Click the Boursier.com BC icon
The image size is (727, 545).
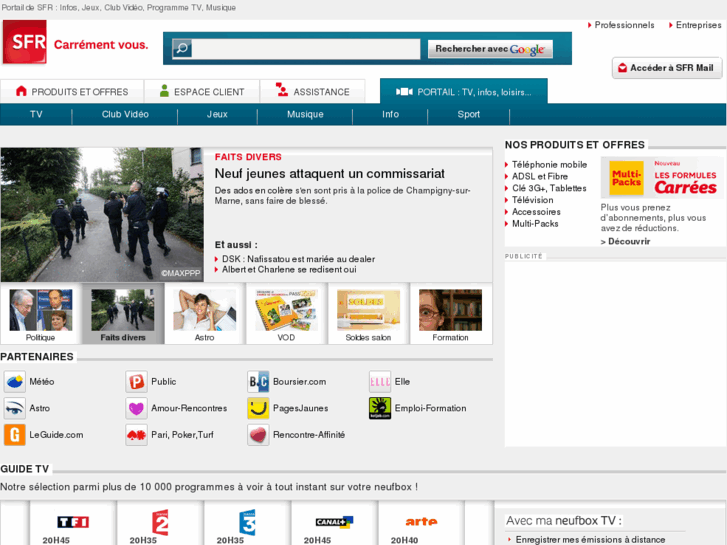click(258, 382)
